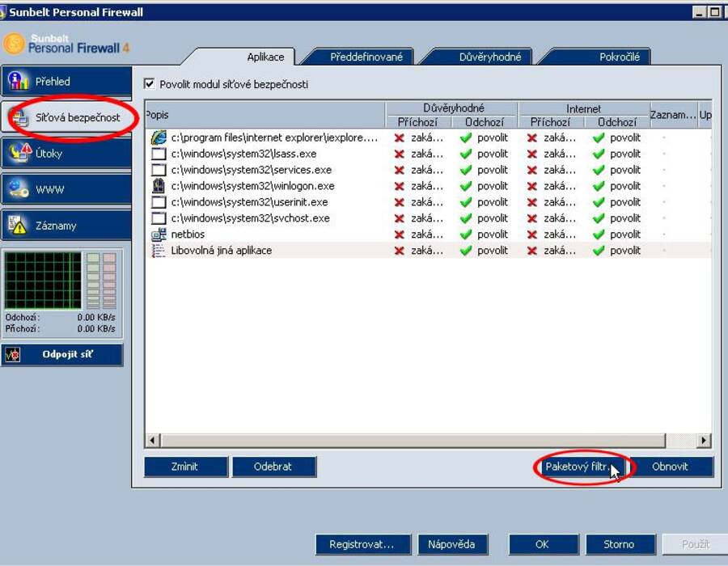This screenshot has height=566, width=728.
Task: Select the netbios entry text
Action: [188, 234]
